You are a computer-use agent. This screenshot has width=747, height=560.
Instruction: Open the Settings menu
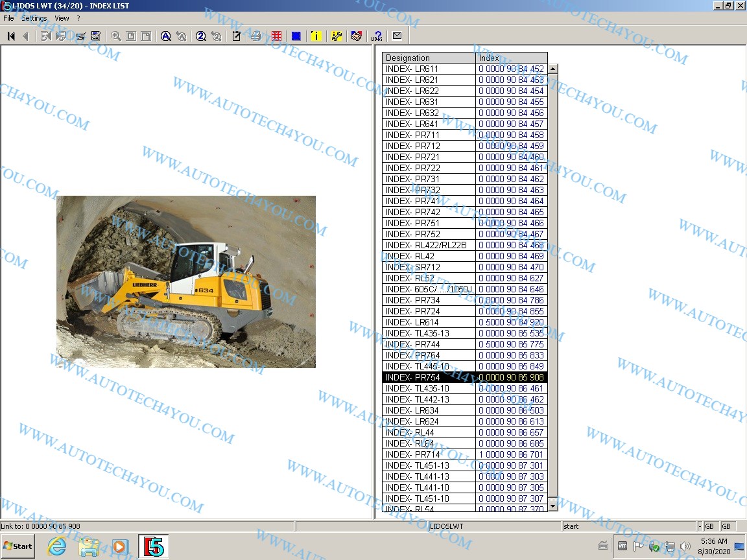34,18
